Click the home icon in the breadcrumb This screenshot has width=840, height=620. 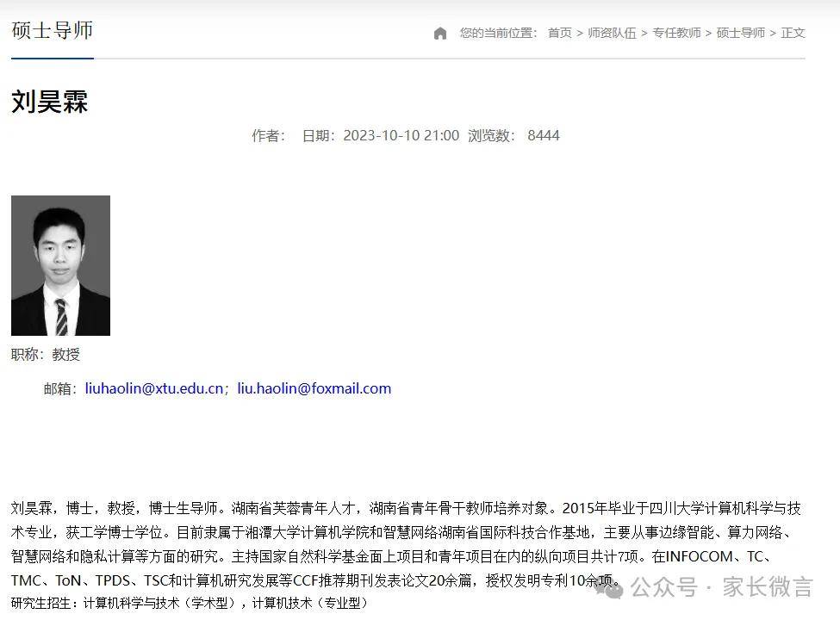point(440,34)
